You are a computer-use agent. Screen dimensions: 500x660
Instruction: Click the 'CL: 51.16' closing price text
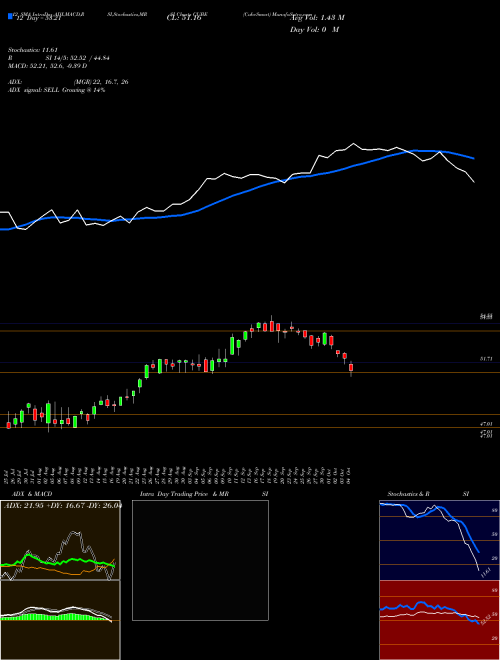click(x=184, y=18)
